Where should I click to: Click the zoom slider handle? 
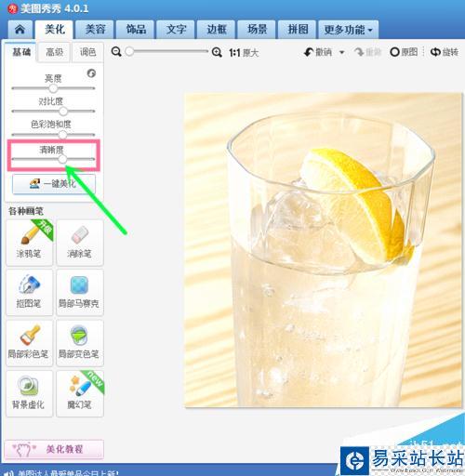129,51
